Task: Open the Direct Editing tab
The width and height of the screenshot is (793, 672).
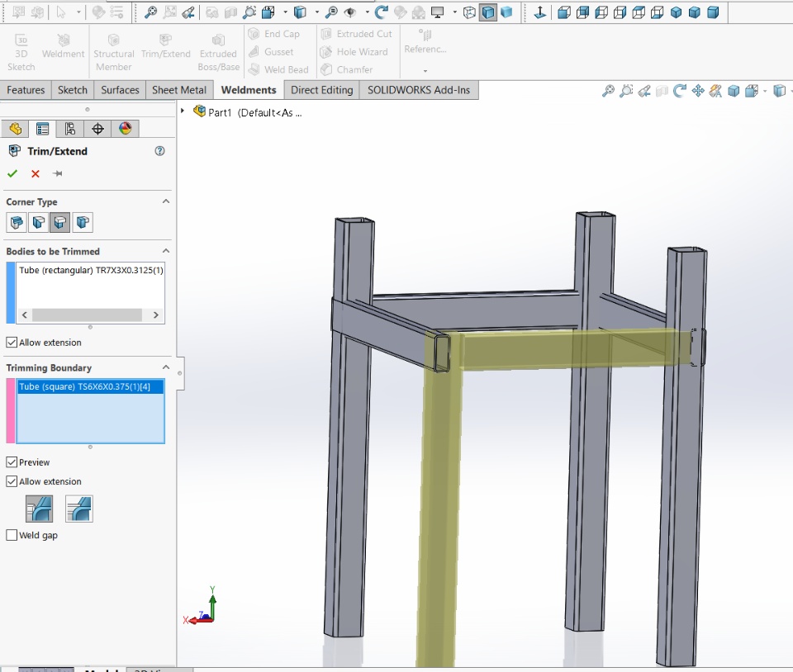Action: coord(321,90)
